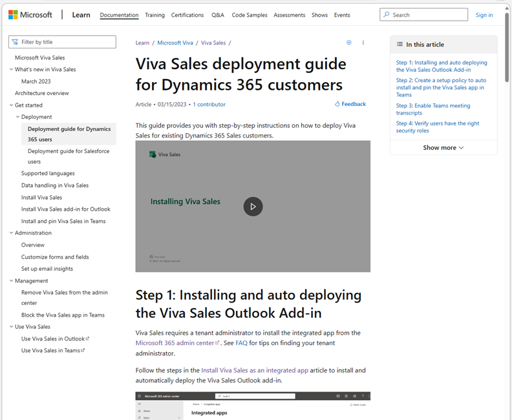Select Set up email insights
The height and width of the screenshot is (420, 512).
47,269
